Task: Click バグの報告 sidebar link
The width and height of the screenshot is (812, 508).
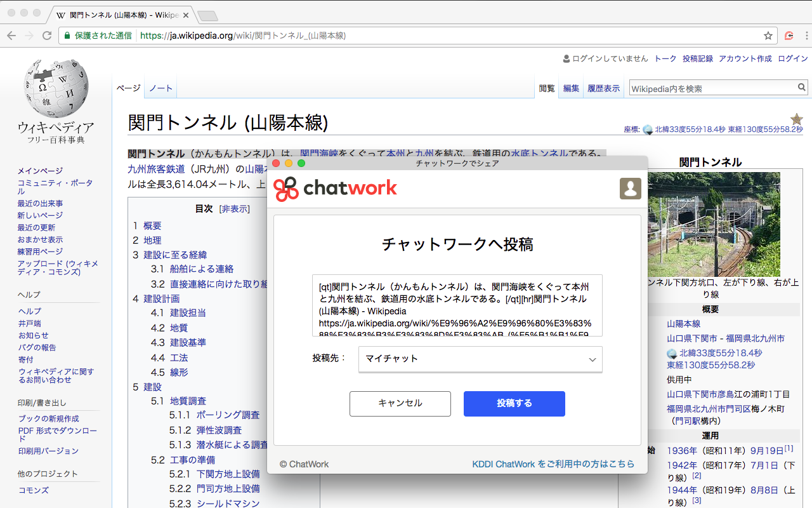Action: 36,347
